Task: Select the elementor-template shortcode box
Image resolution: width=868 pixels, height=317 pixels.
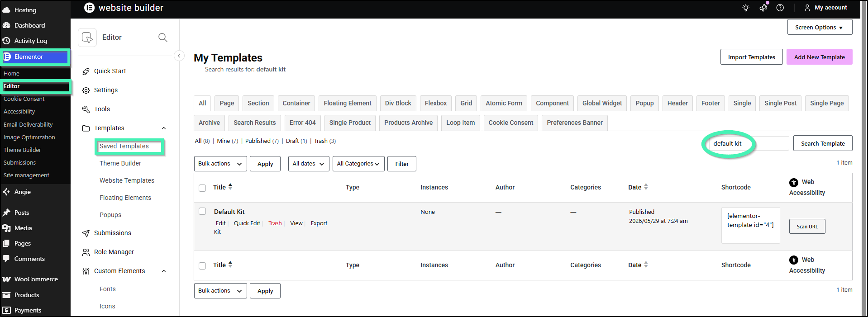Action: (x=751, y=225)
